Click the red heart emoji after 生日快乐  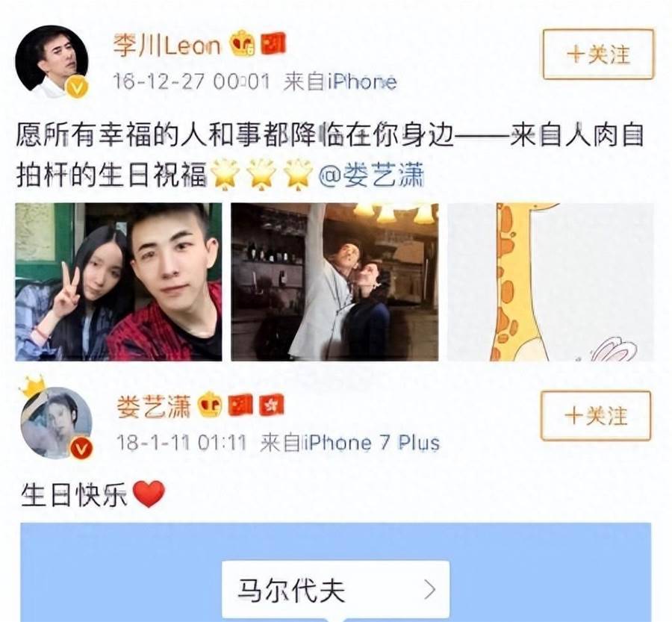149,494
